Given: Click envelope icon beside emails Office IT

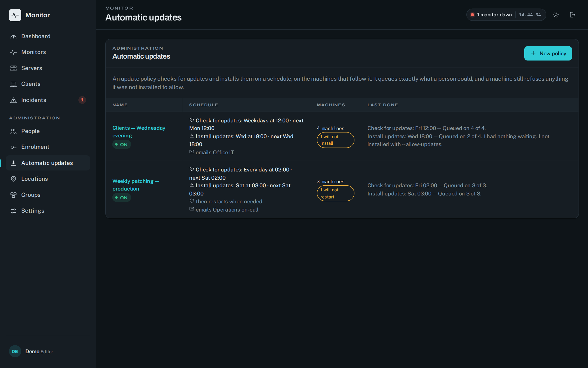Looking at the screenshot, I should pos(192,152).
